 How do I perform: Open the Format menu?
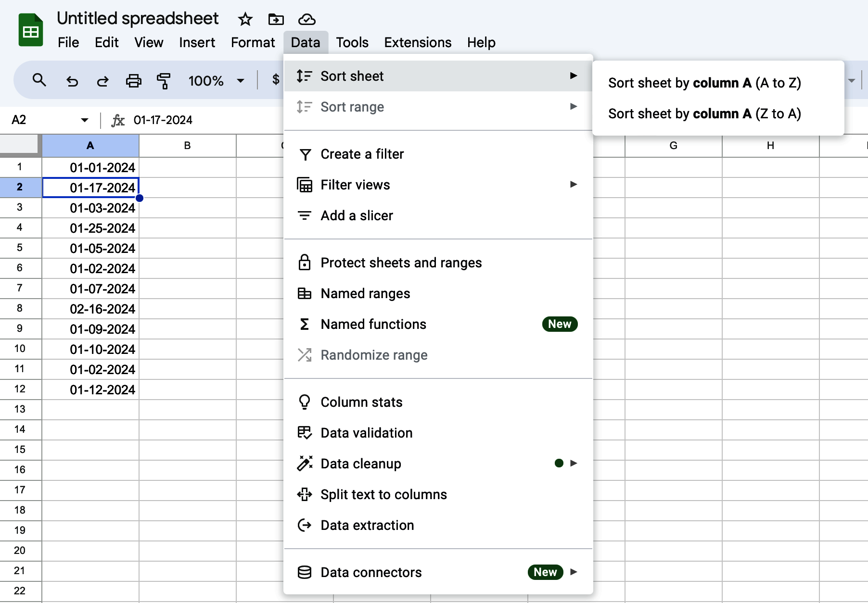(x=253, y=42)
